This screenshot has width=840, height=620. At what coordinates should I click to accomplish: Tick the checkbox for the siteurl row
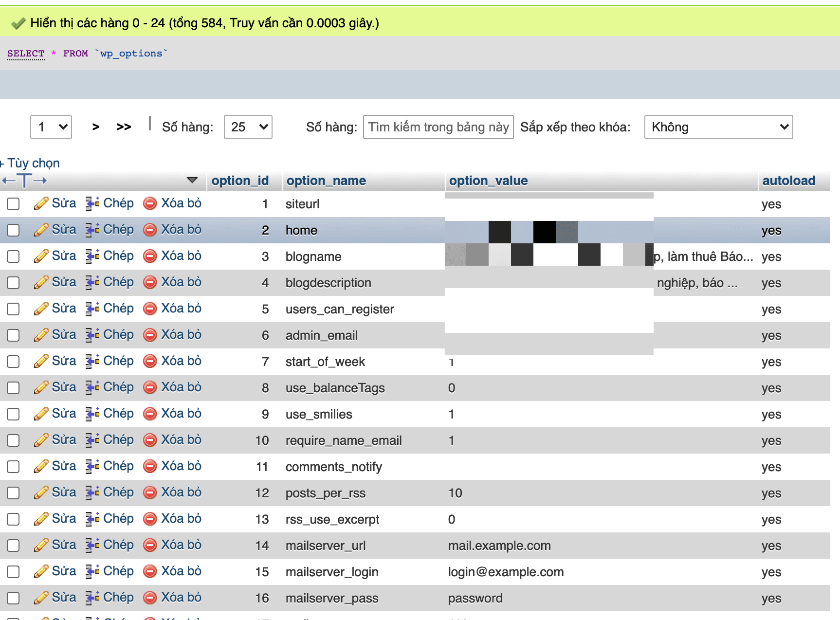pyautogui.click(x=13, y=204)
